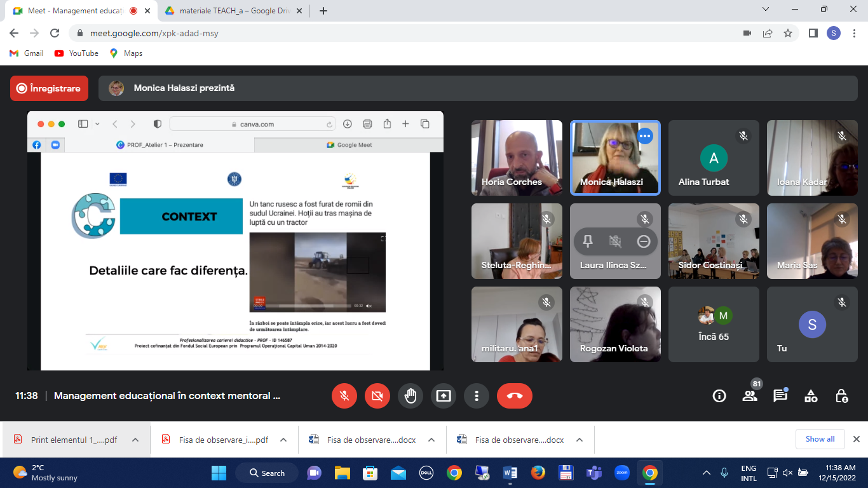This screenshot has height=488, width=868.
Task: Open more options three-dot menu in call bar
Action: (477, 396)
